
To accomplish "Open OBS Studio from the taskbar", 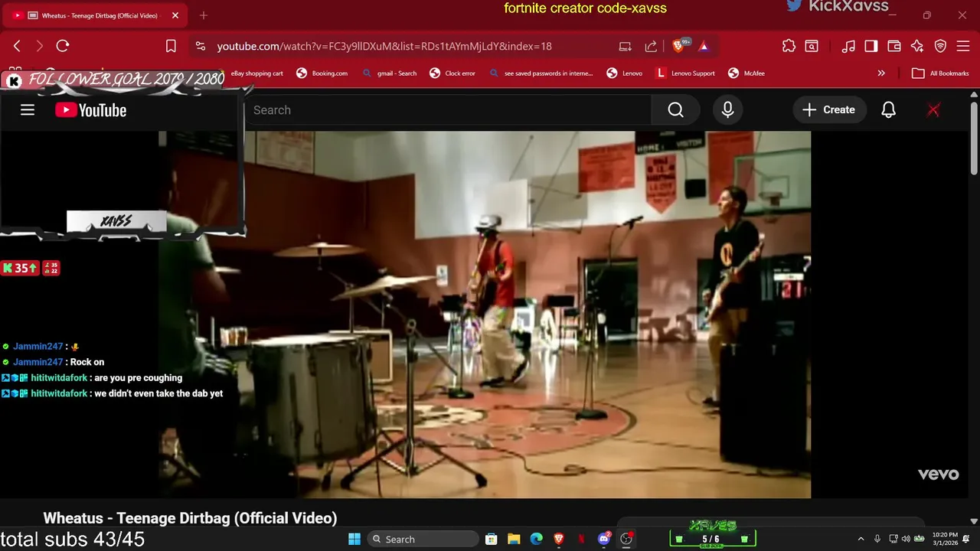I will click(x=627, y=539).
